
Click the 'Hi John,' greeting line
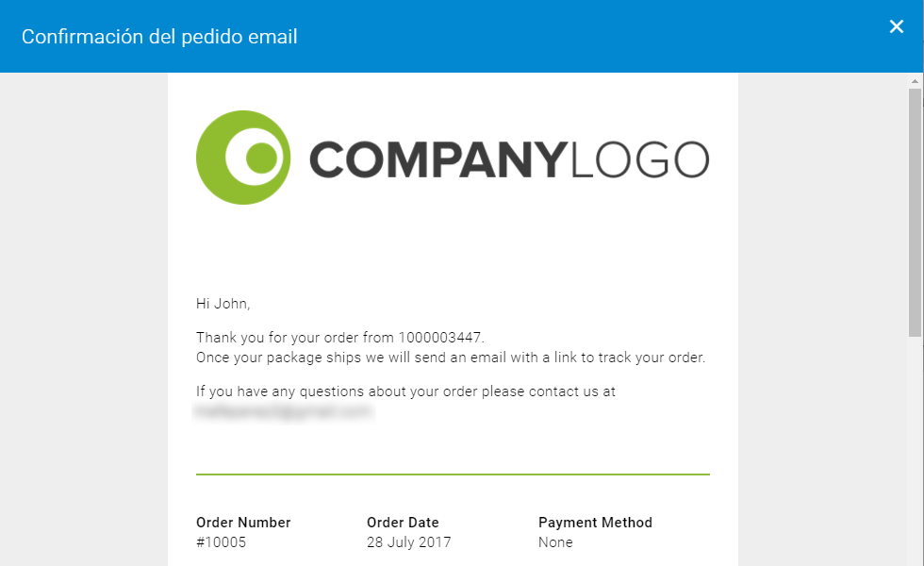223,304
